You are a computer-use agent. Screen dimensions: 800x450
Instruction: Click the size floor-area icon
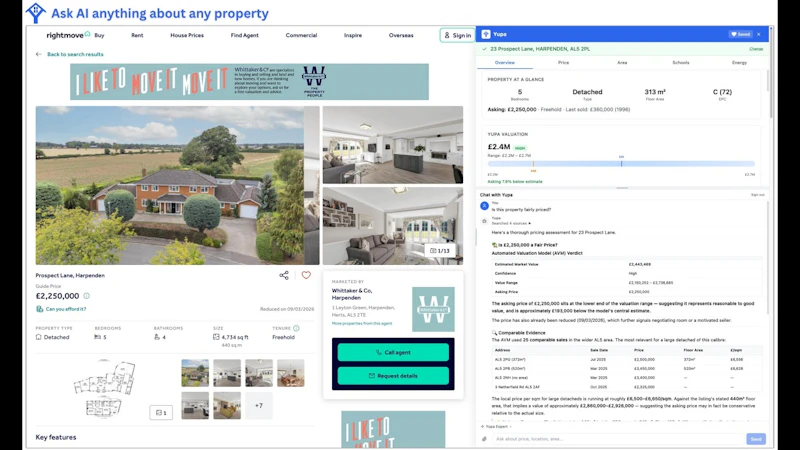(x=216, y=337)
